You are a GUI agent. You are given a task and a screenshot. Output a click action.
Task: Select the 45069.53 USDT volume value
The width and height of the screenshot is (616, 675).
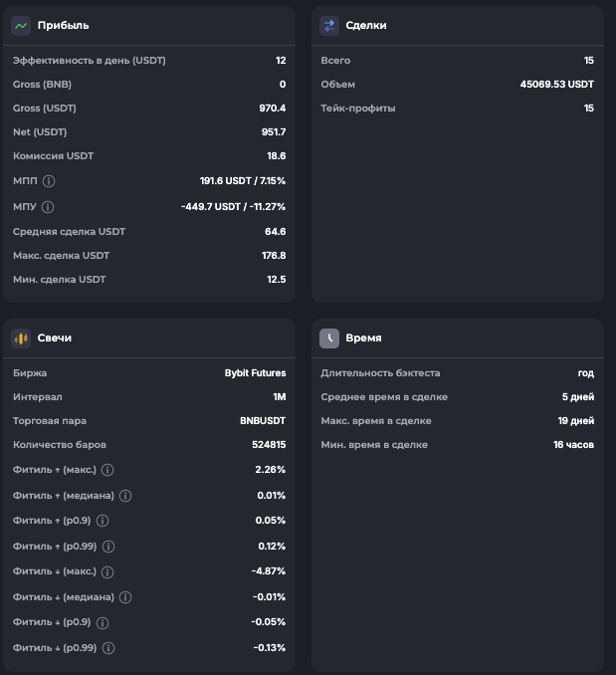click(556, 85)
